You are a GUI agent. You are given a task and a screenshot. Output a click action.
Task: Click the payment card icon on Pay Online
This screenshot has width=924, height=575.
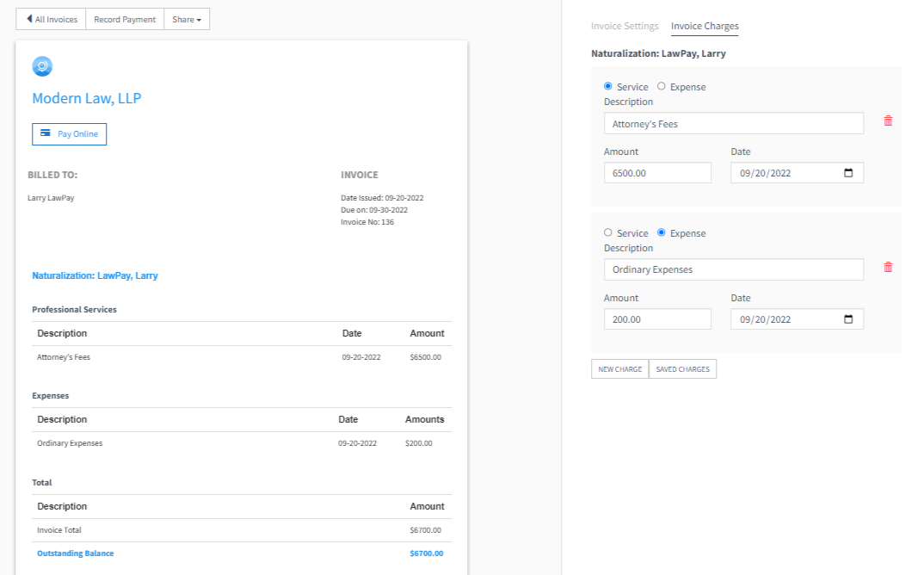point(46,133)
